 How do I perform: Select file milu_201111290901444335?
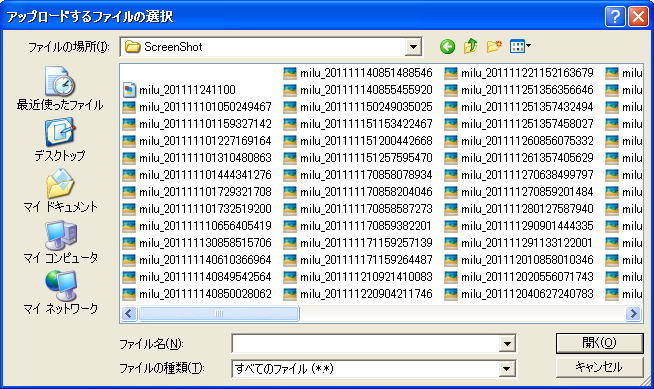pos(519,226)
